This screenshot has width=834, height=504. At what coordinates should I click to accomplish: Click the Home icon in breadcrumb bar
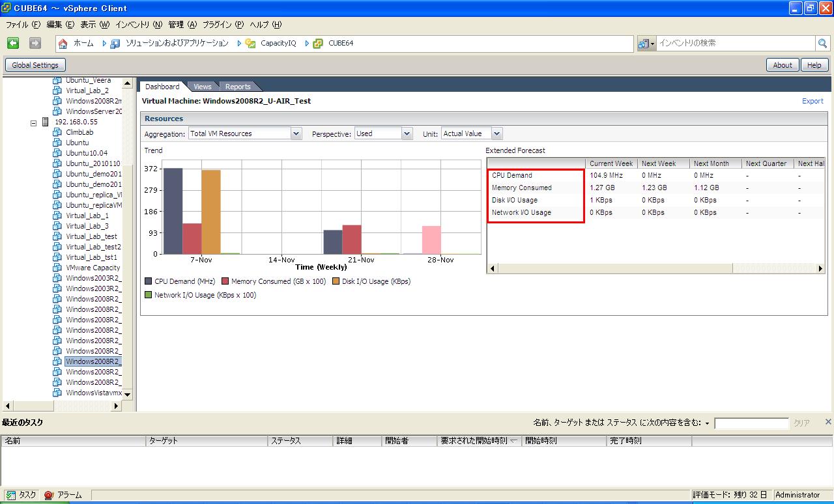tap(63, 44)
